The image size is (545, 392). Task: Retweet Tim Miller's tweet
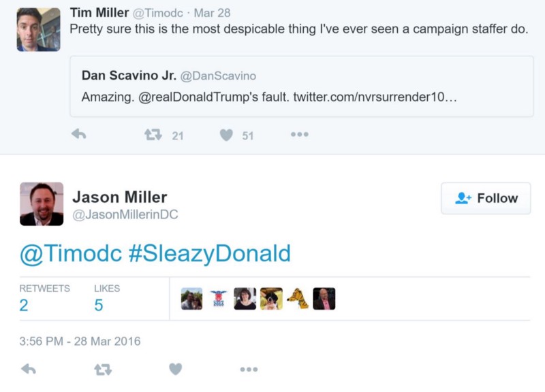[153, 135]
